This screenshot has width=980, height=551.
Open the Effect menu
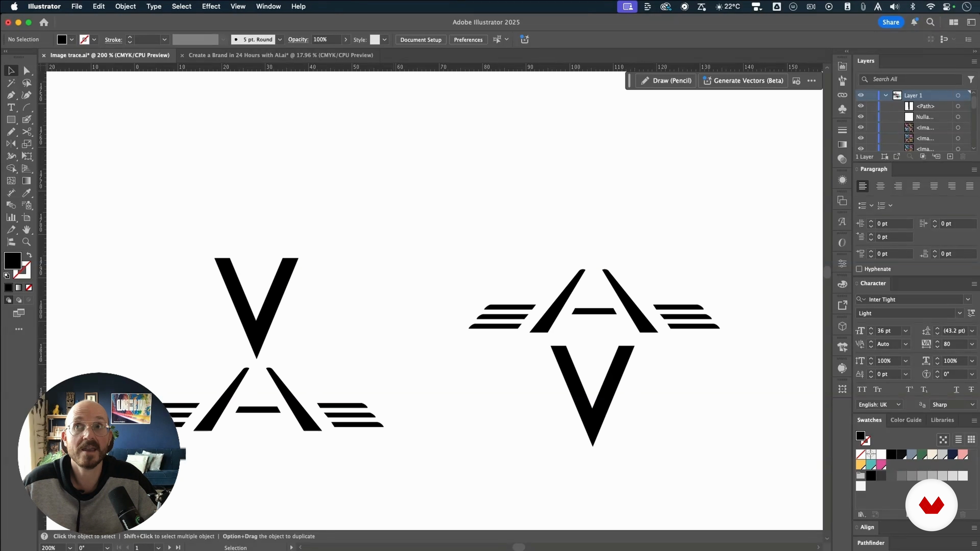[x=211, y=6]
